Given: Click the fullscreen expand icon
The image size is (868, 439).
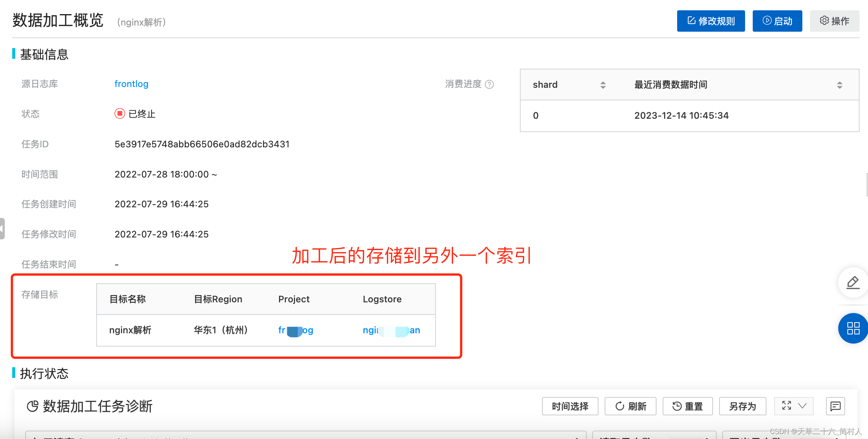Looking at the screenshot, I should pos(786,405).
